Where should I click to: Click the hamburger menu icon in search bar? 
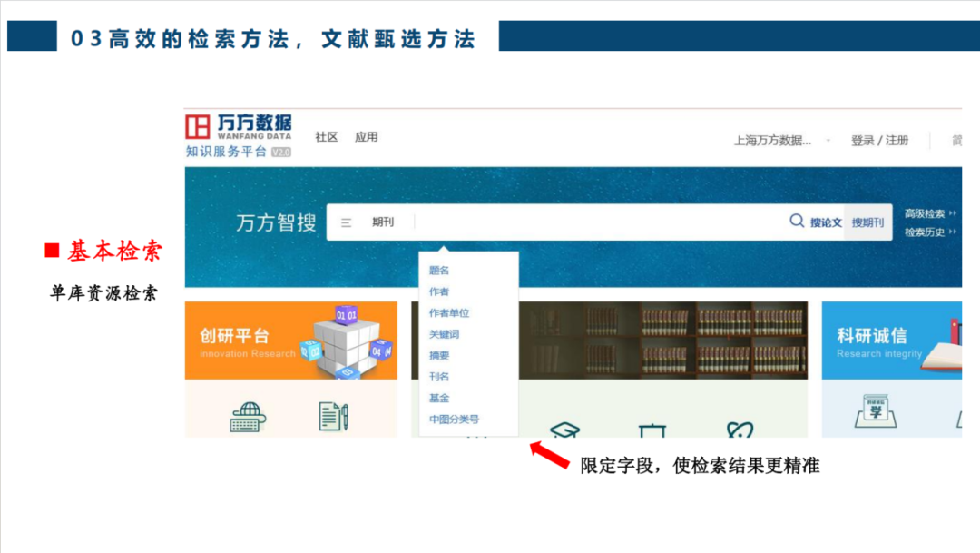coord(346,222)
